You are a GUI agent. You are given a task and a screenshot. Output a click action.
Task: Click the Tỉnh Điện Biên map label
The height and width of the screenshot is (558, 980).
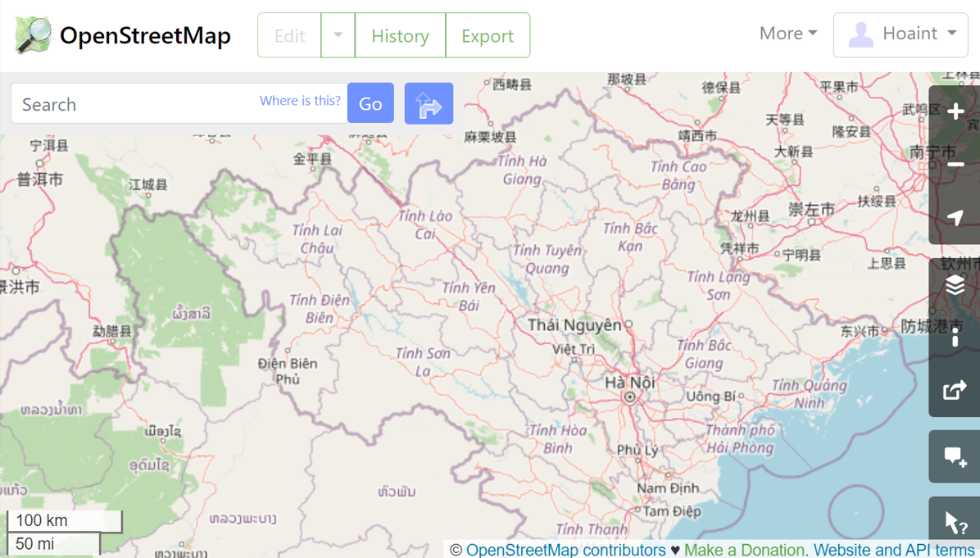click(320, 309)
